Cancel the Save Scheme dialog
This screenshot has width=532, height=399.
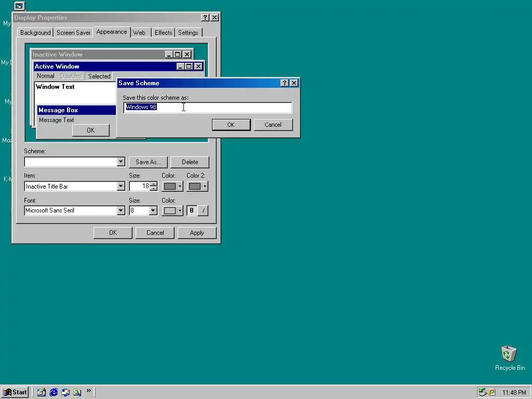pos(273,125)
